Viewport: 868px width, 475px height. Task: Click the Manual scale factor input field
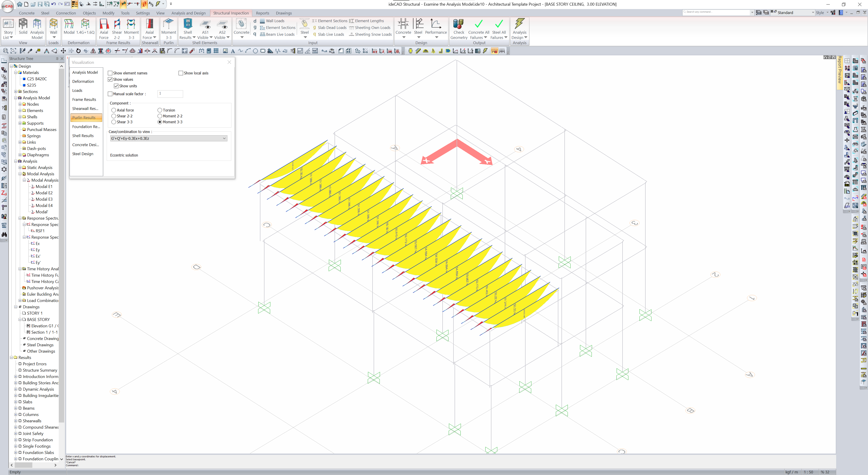(x=170, y=94)
